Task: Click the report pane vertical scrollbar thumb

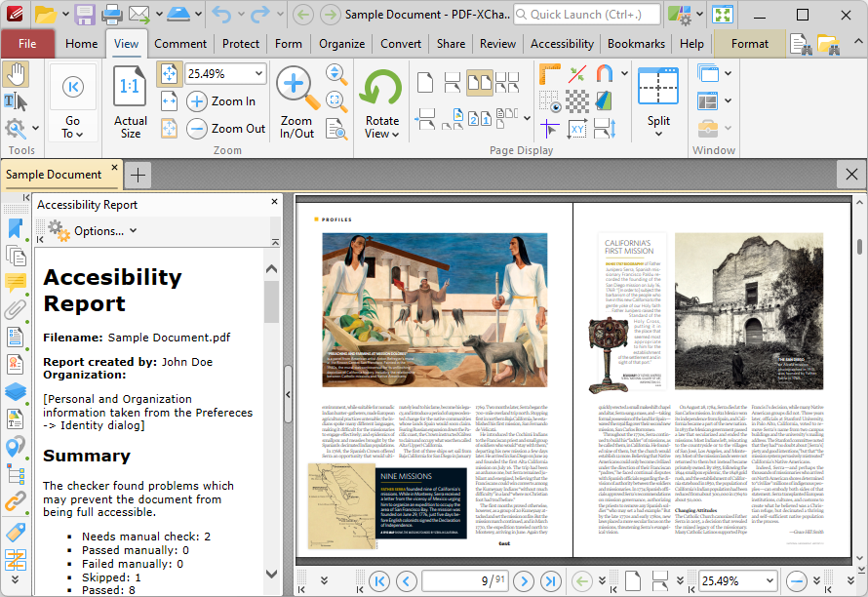Action: [x=271, y=301]
